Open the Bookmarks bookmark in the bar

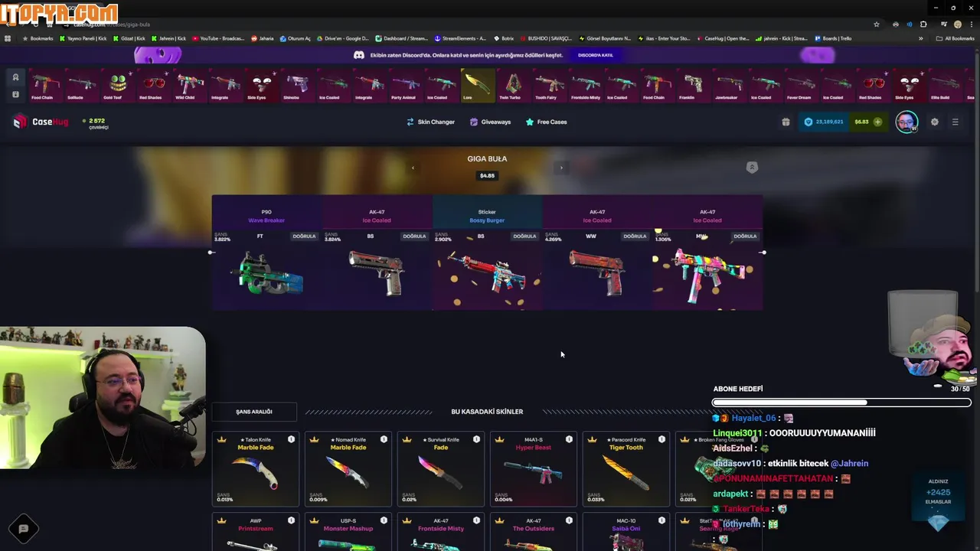(38, 38)
